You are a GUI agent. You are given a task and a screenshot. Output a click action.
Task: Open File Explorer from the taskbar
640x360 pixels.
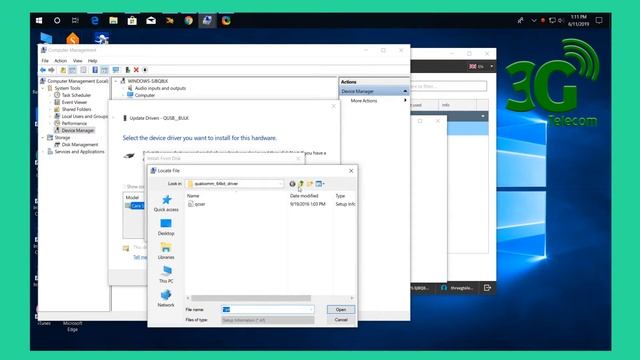(113, 20)
